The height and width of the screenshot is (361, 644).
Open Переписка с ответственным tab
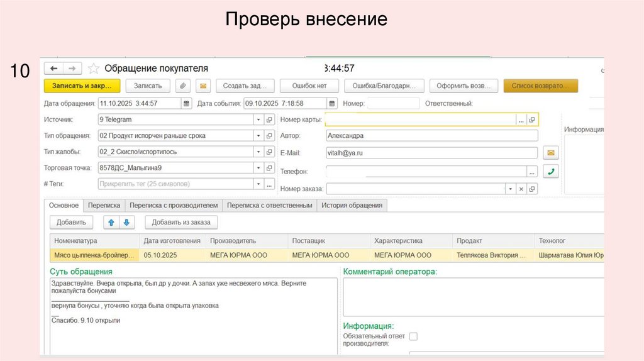269,206
